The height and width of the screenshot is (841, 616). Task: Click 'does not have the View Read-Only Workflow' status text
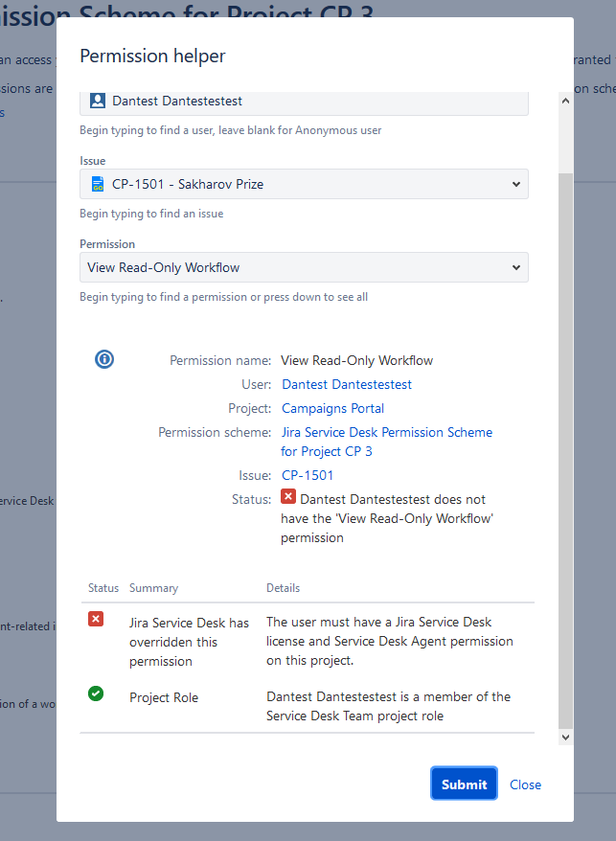tap(386, 518)
